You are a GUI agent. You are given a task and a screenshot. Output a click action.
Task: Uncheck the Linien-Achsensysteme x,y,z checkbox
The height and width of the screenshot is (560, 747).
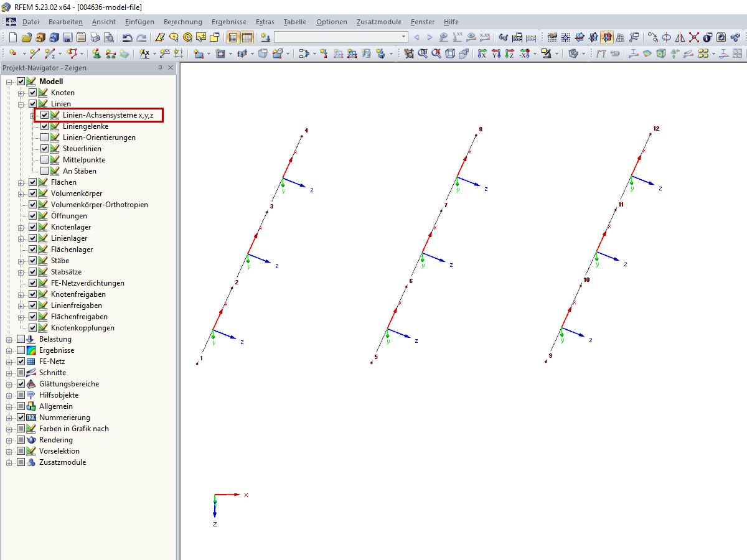tap(45, 115)
